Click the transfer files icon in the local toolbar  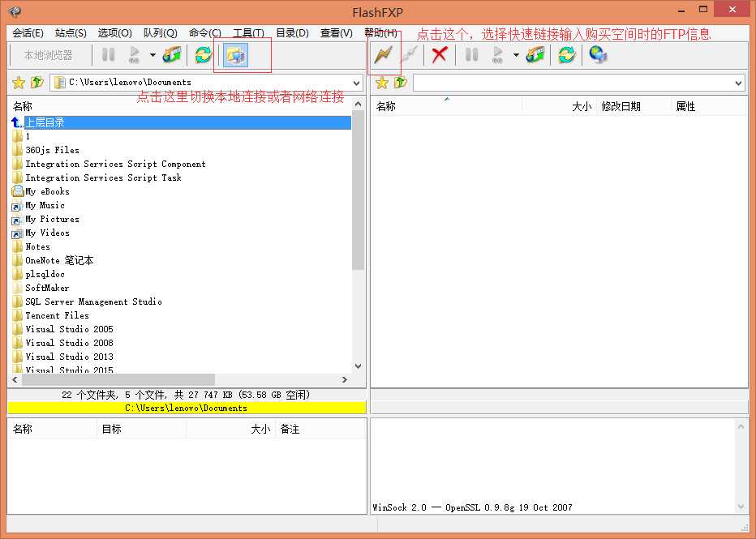coord(172,54)
